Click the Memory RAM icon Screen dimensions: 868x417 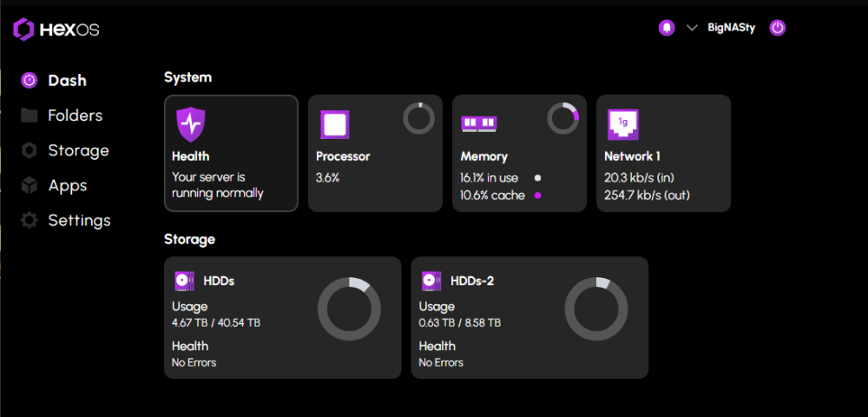(479, 124)
